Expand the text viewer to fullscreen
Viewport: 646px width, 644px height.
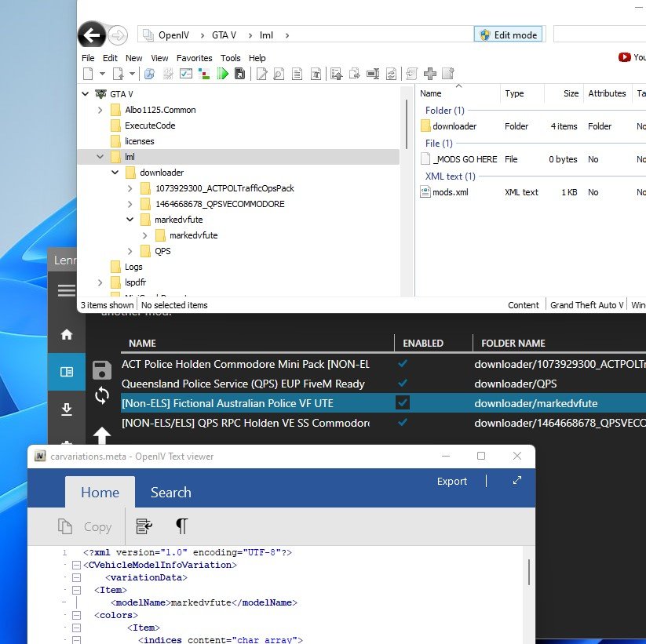coord(517,481)
